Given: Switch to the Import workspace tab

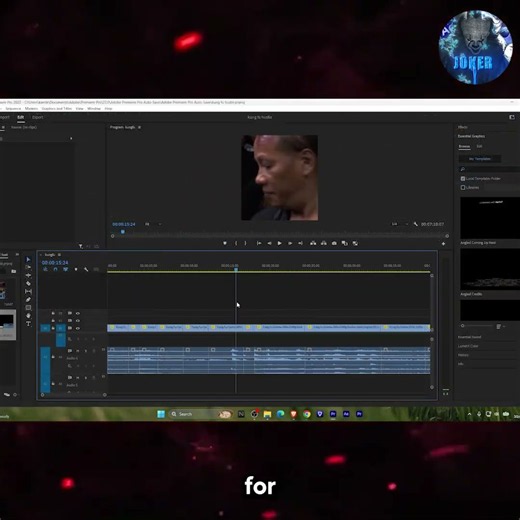Looking at the screenshot, I should [5, 117].
